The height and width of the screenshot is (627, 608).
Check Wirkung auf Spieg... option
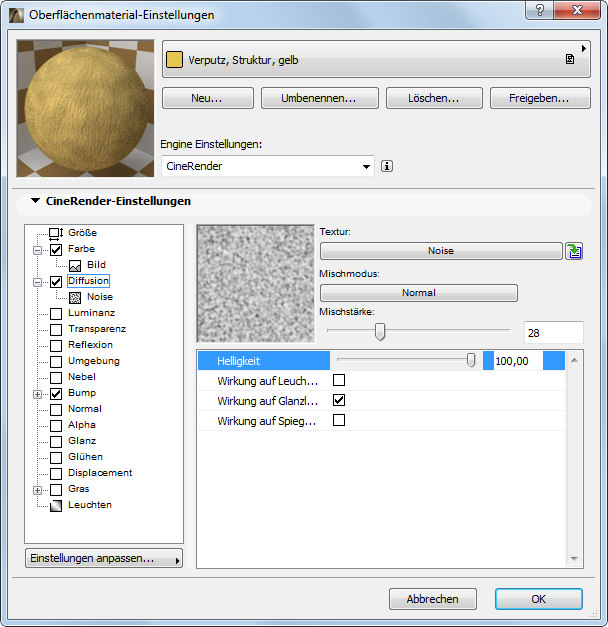(339, 420)
